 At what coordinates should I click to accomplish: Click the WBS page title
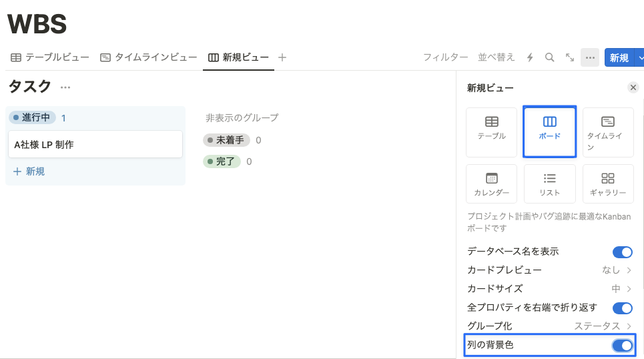(37, 24)
